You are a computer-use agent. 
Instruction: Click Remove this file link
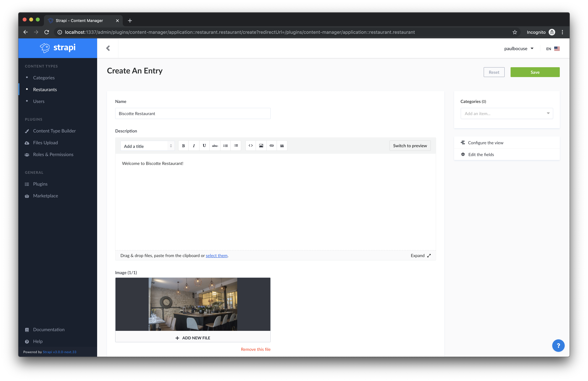coord(255,349)
